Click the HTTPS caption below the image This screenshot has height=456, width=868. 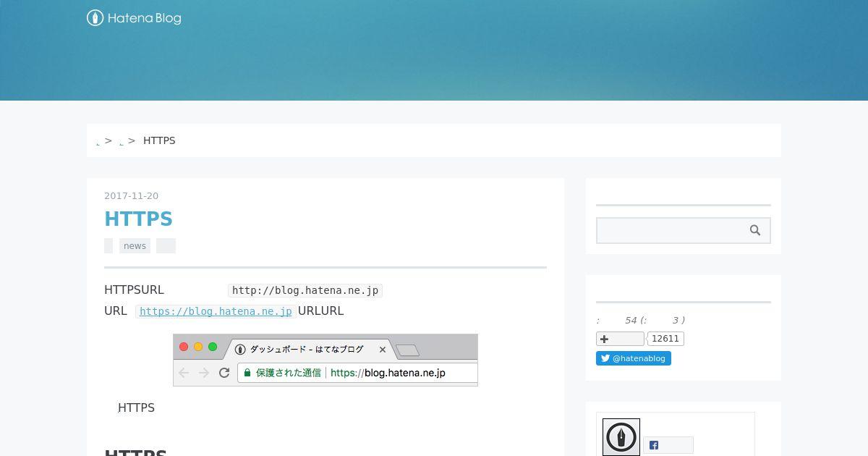(136, 408)
